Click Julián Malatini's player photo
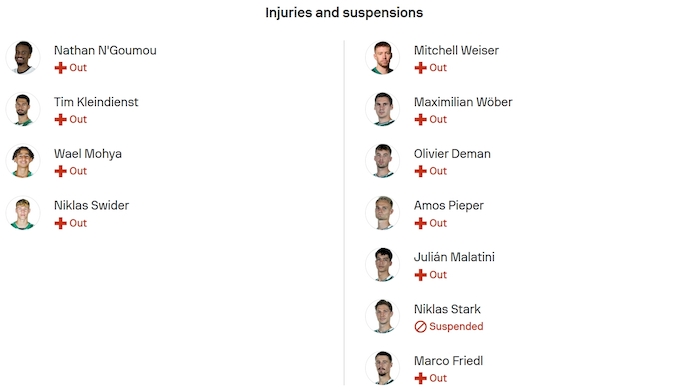 (x=382, y=264)
